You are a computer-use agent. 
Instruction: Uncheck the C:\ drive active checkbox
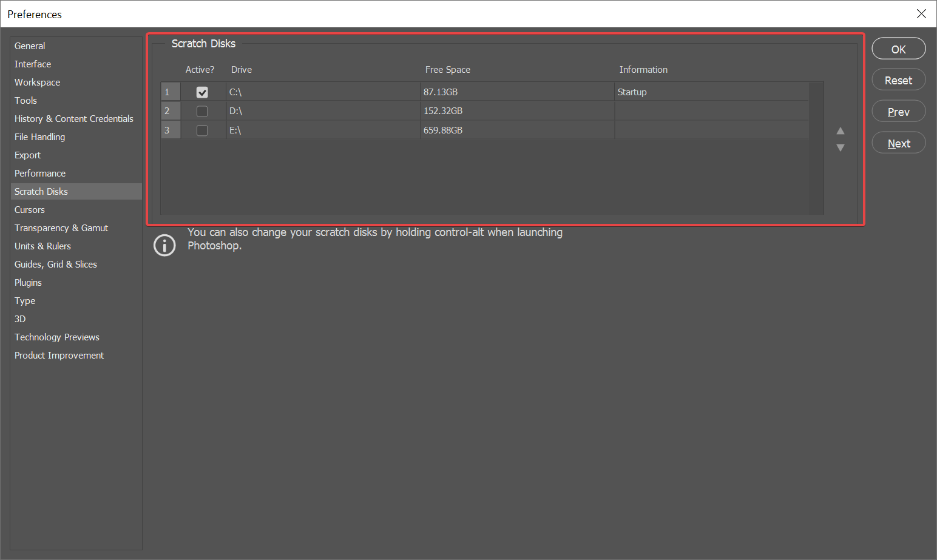pyautogui.click(x=202, y=92)
